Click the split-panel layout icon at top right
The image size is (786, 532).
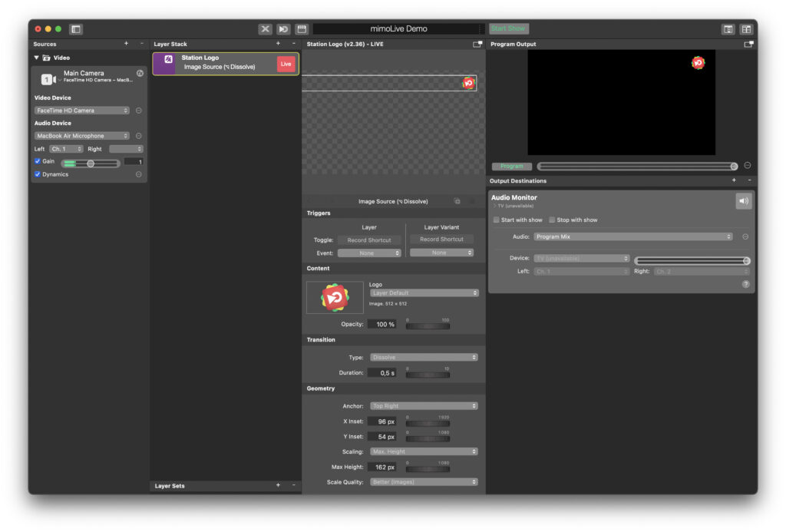728,29
